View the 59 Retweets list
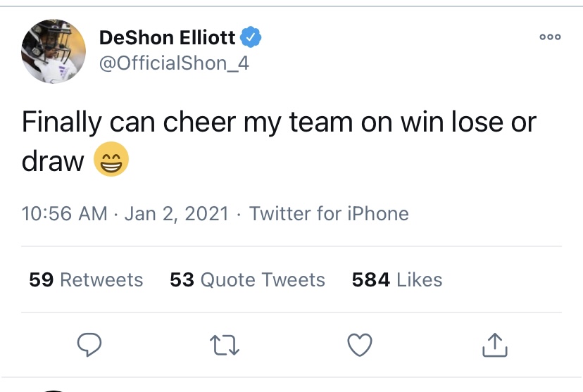The image size is (583, 392). click(86, 279)
